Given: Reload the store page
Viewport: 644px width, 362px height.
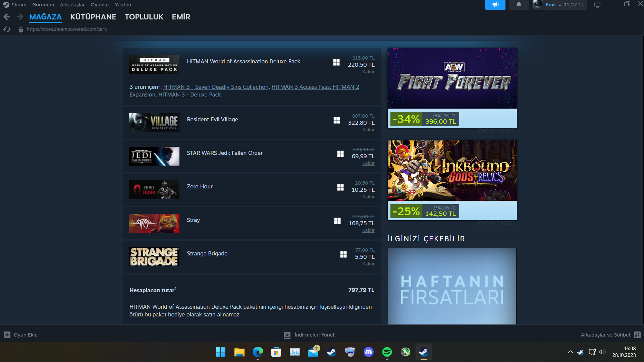Looking at the screenshot, I should tap(7, 29).
